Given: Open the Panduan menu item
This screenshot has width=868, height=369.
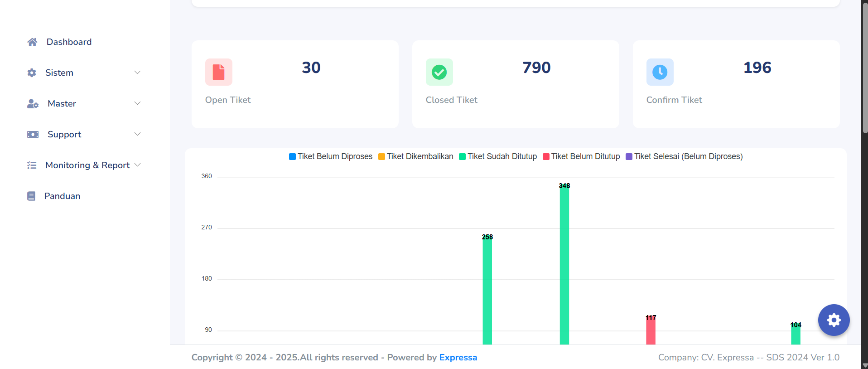Looking at the screenshot, I should 62,196.
